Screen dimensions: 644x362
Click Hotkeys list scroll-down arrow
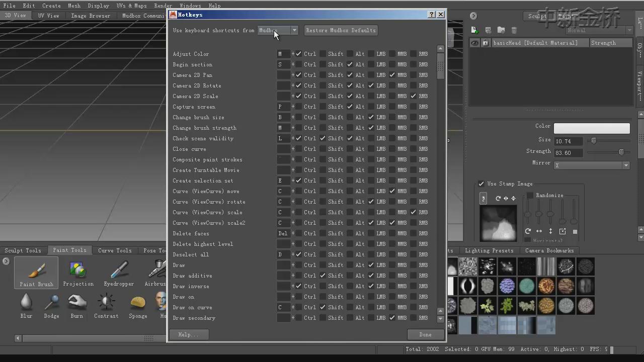[x=441, y=319]
